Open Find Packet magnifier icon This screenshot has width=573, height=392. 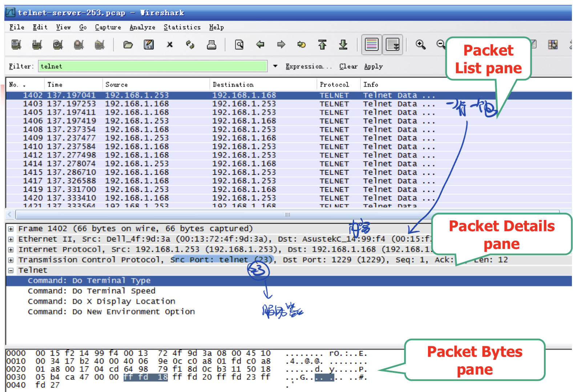click(239, 45)
